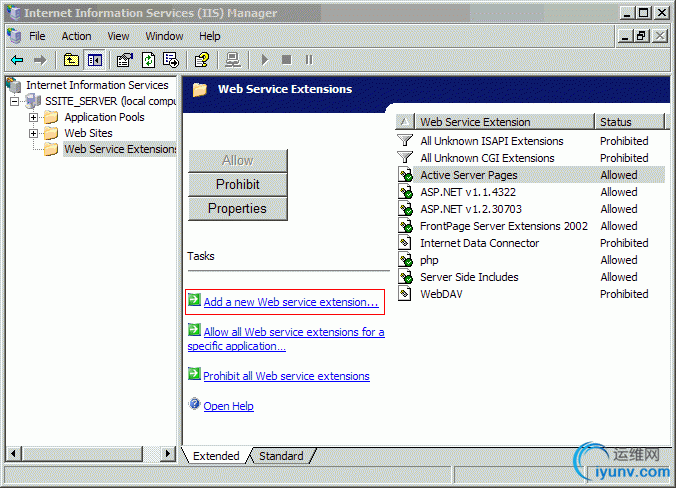Switch to the Extended tab
This screenshot has width=676, height=488.
click(216, 456)
